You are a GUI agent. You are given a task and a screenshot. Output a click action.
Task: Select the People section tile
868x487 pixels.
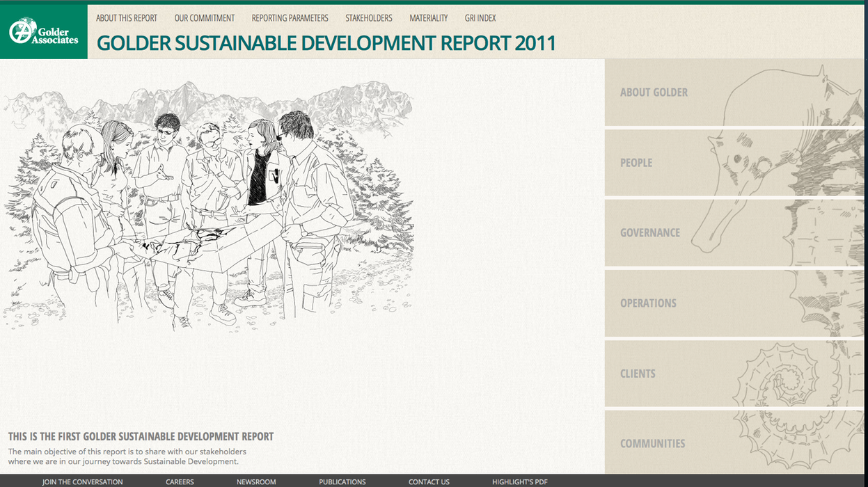(x=636, y=163)
